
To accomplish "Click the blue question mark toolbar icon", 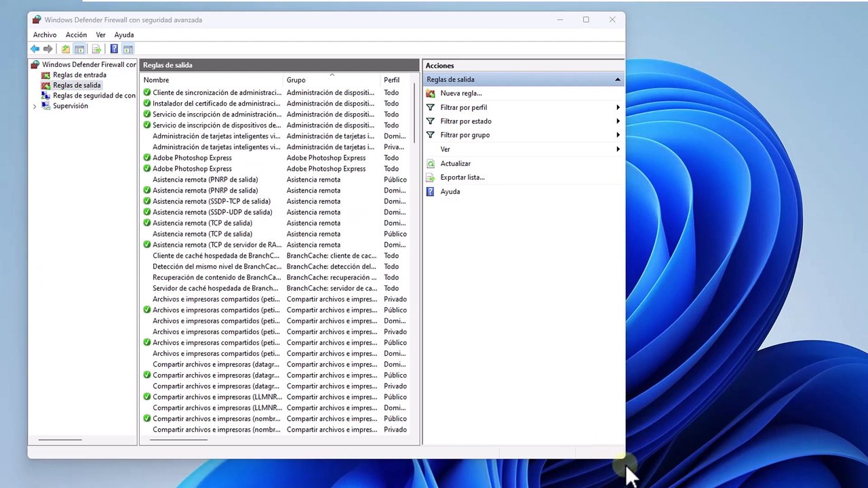I will [114, 49].
